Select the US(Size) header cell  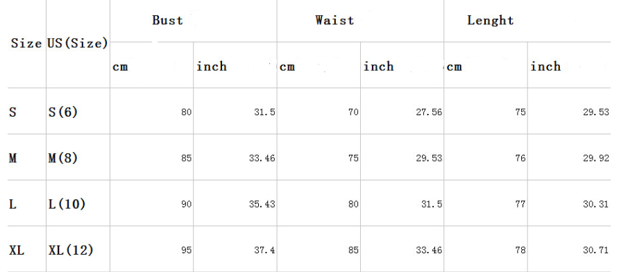point(78,43)
